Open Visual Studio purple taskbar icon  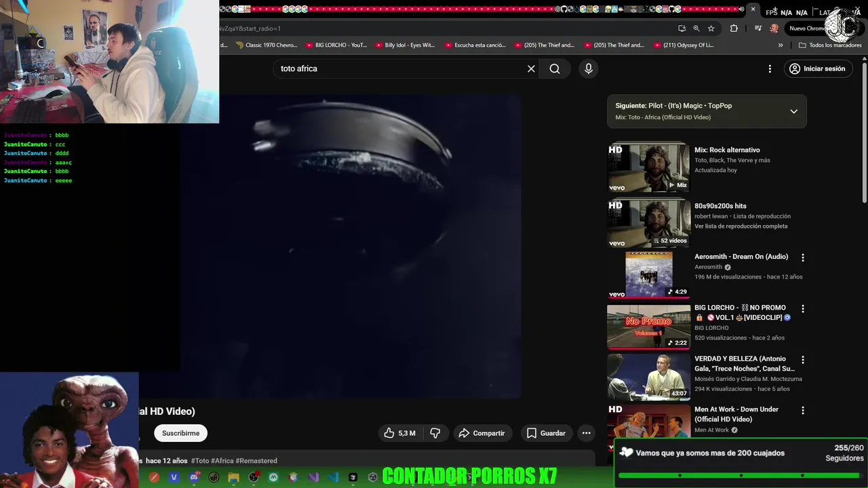[x=313, y=477]
